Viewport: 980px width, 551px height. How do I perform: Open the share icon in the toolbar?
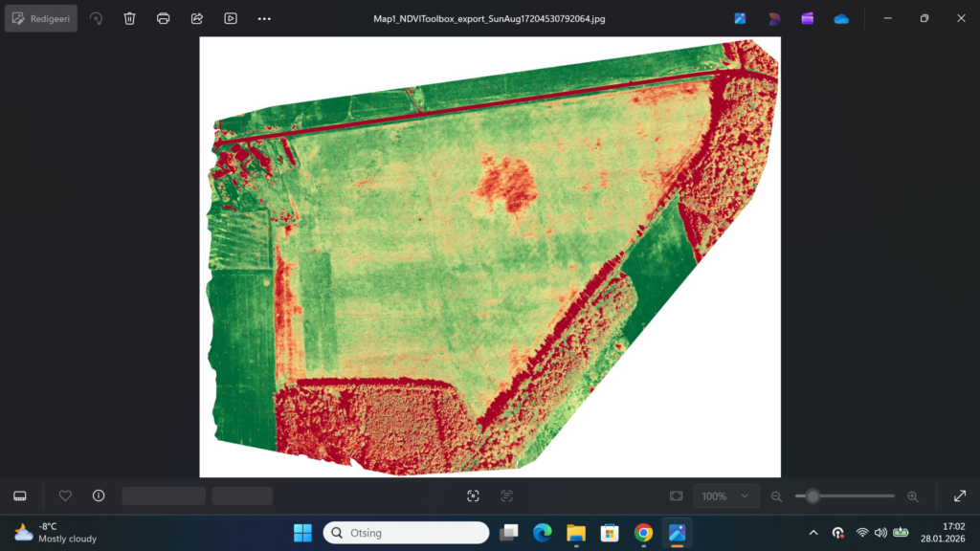[x=197, y=18]
